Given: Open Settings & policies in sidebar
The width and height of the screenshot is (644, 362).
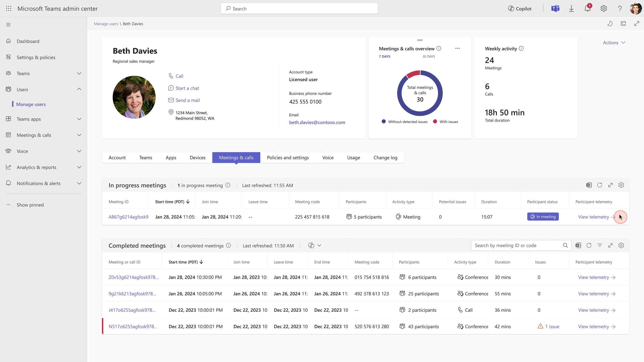Looking at the screenshot, I should 36,57.
